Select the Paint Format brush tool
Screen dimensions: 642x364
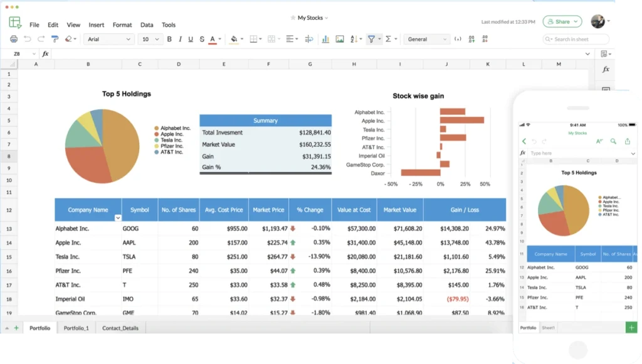pyautogui.click(x=55, y=39)
